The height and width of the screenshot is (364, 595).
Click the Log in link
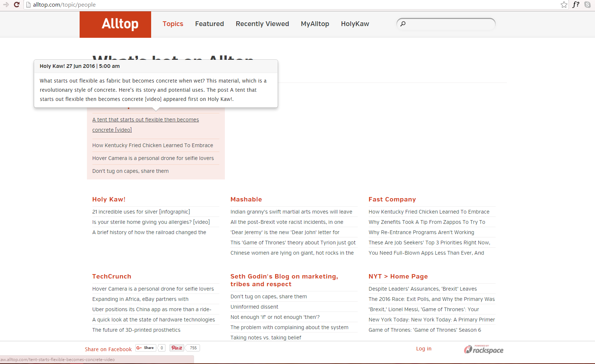pyautogui.click(x=424, y=349)
